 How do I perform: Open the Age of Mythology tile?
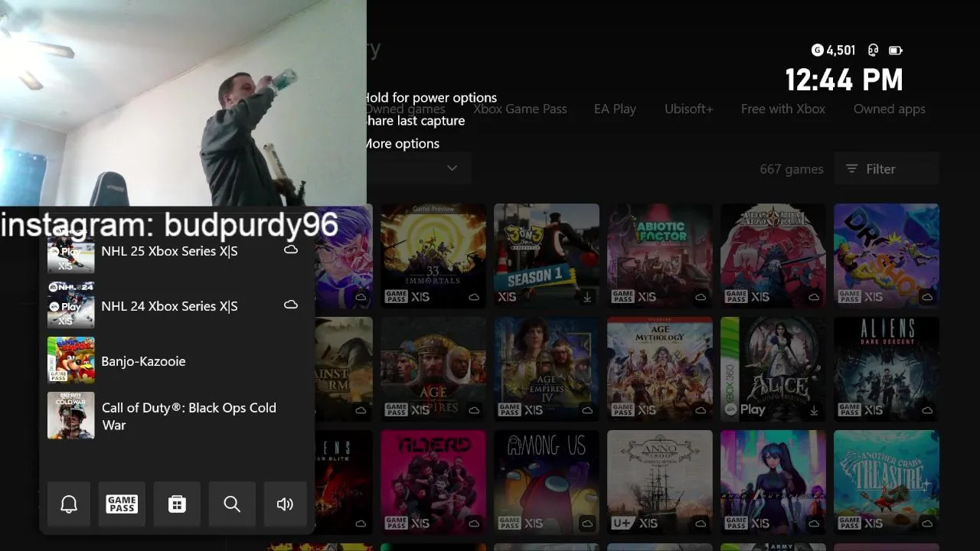coord(660,369)
